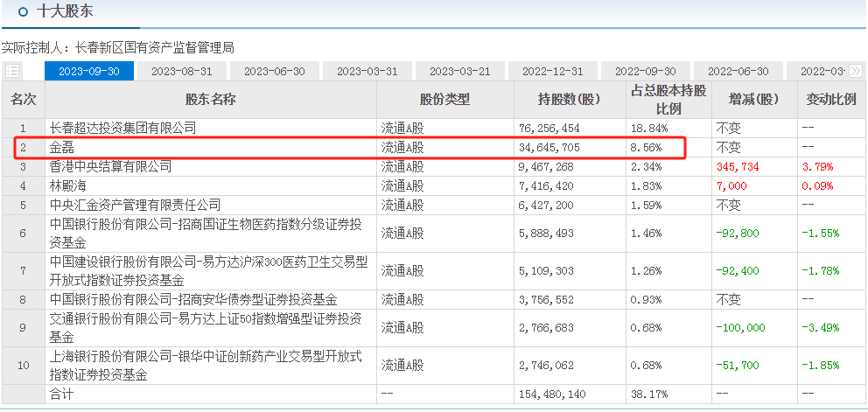This screenshot has width=868, height=412.
Task: Select shareholder 长春超达投资集团有限公司
Action: 122,129
